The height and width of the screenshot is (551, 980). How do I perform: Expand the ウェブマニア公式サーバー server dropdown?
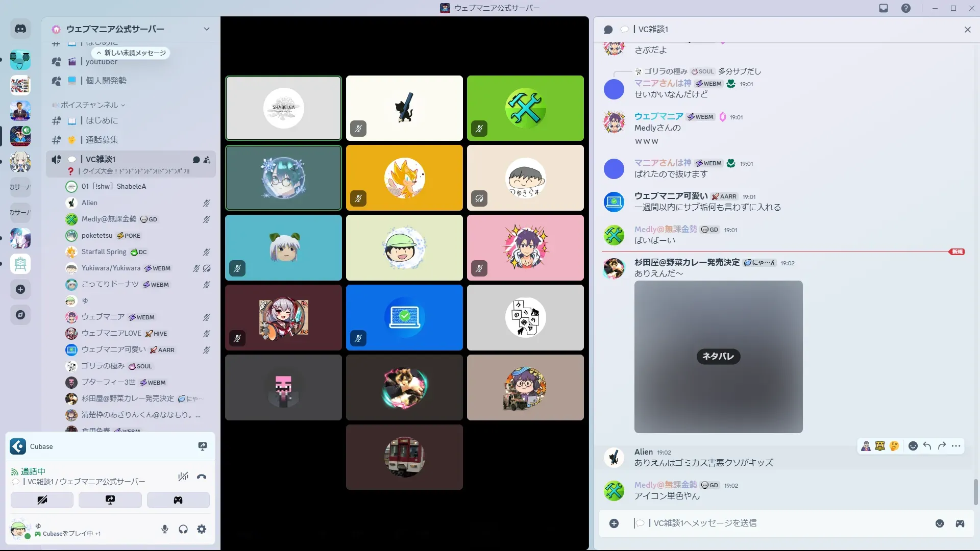[206, 29]
